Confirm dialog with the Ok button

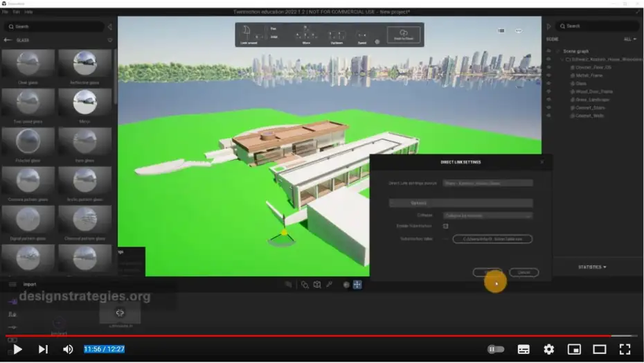click(x=488, y=272)
